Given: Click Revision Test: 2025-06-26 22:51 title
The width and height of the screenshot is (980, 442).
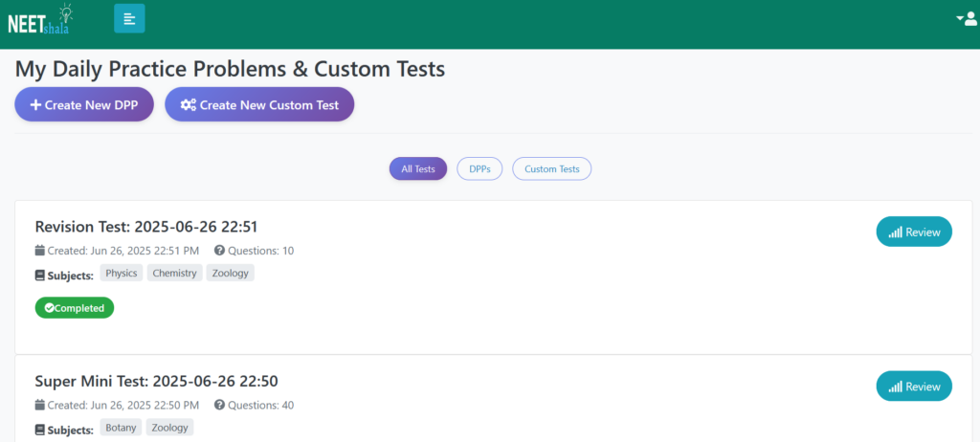Looking at the screenshot, I should coord(146,227).
